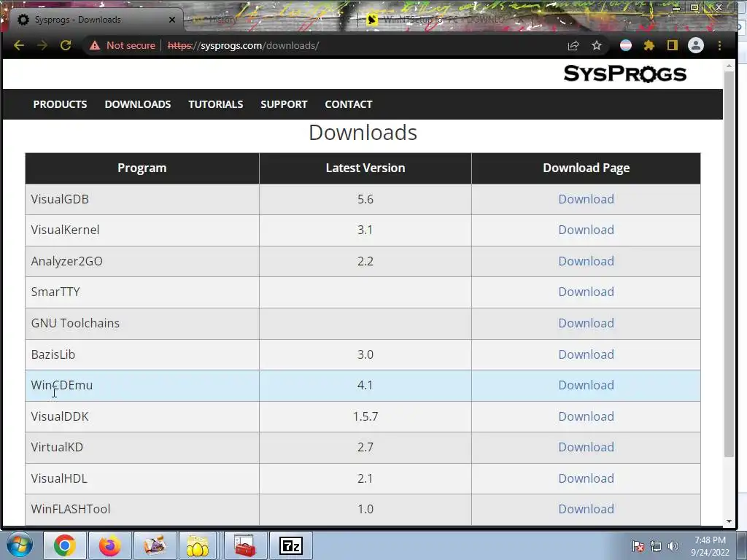Switch to the Sysprogs - Downloads tab

click(x=93, y=20)
